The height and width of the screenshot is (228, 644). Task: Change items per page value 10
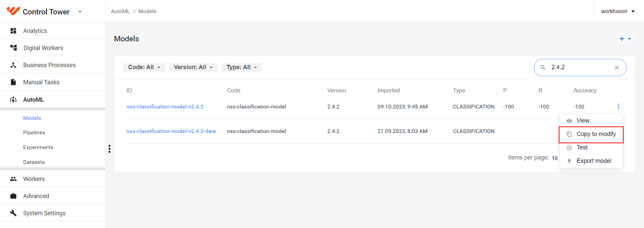[555, 158]
